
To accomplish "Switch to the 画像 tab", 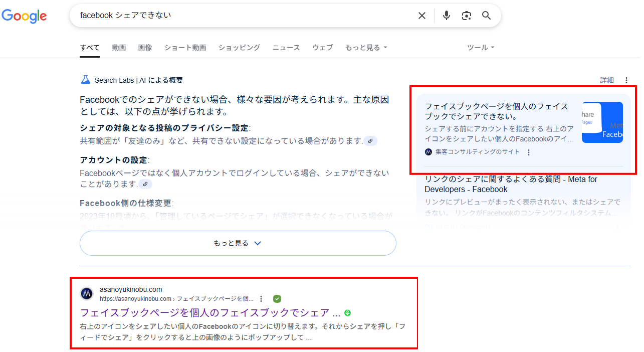I will point(145,48).
